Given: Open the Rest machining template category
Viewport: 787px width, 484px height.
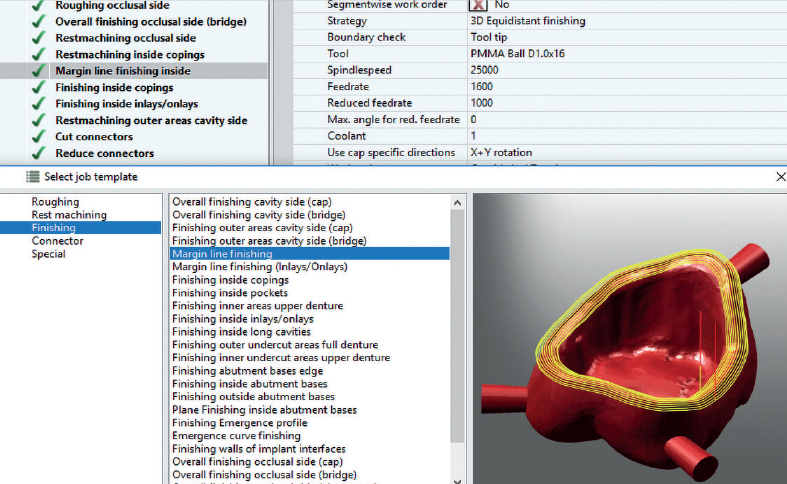Looking at the screenshot, I should coord(68,215).
